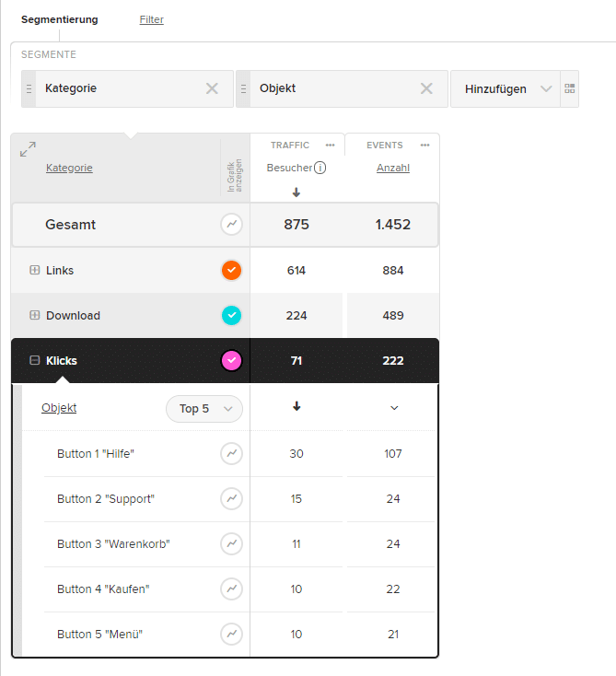
Task: Click the Links events value 884
Action: 393,271
